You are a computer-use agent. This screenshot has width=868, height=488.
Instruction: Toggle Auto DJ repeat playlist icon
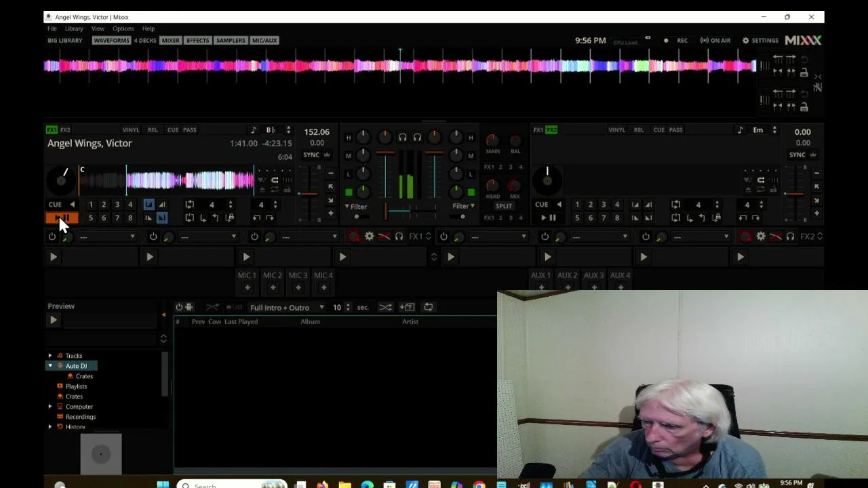(x=429, y=307)
